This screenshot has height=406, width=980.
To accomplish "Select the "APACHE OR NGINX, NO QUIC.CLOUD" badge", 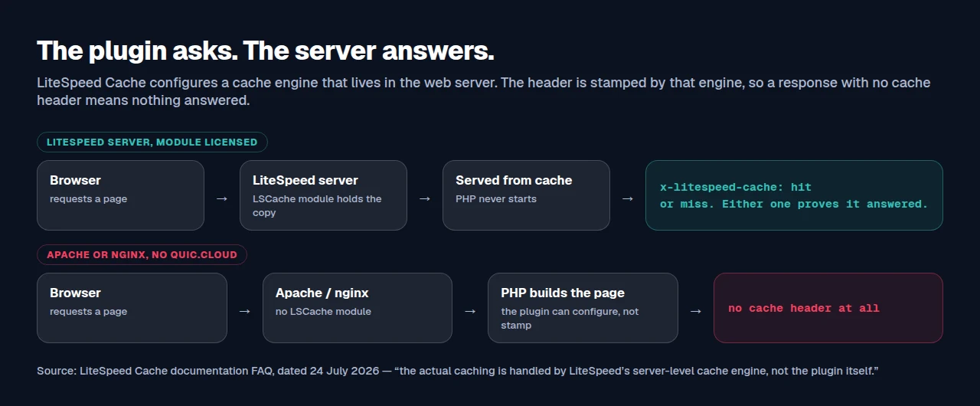I will pos(142,255).
